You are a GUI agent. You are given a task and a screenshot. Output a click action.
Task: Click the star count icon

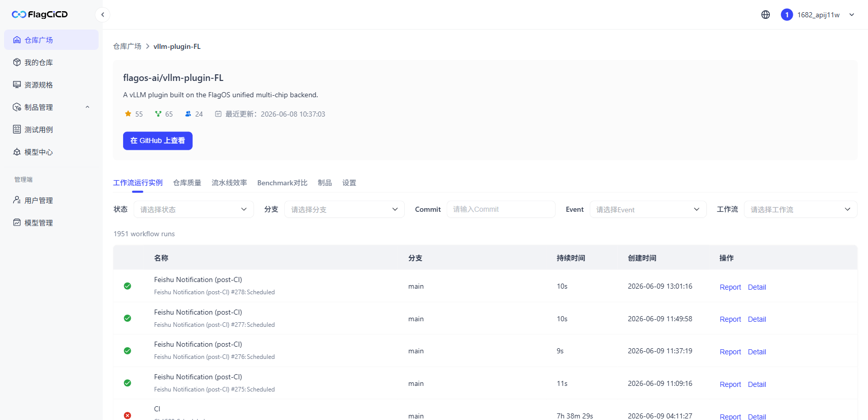pos(128,114)
